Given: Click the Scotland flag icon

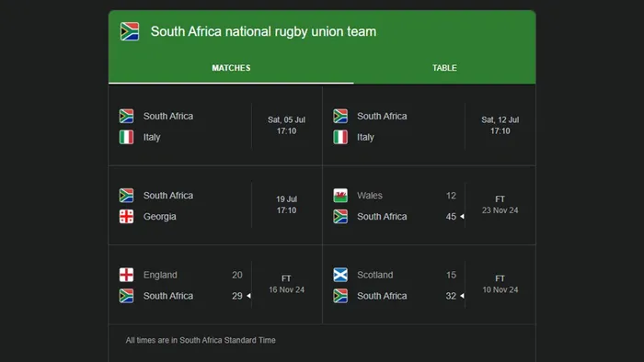Looking at the screenshot, I should point(340,275).
